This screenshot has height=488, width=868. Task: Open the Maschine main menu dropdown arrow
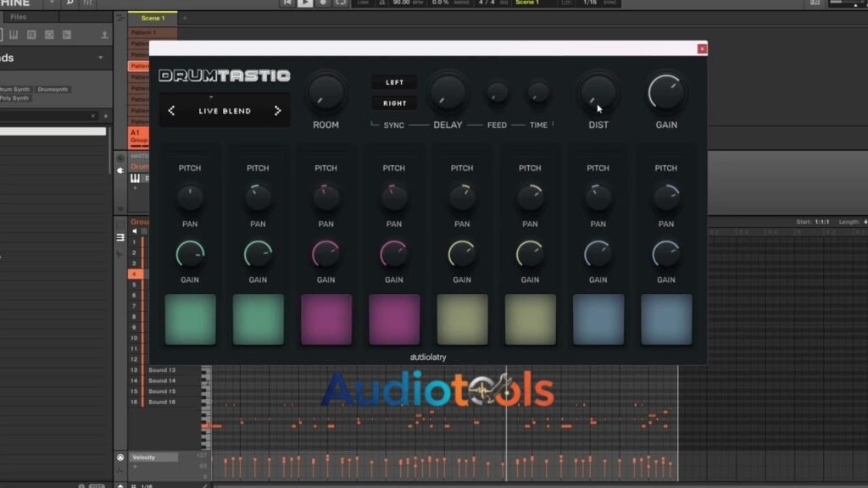(x=52, y=3)
